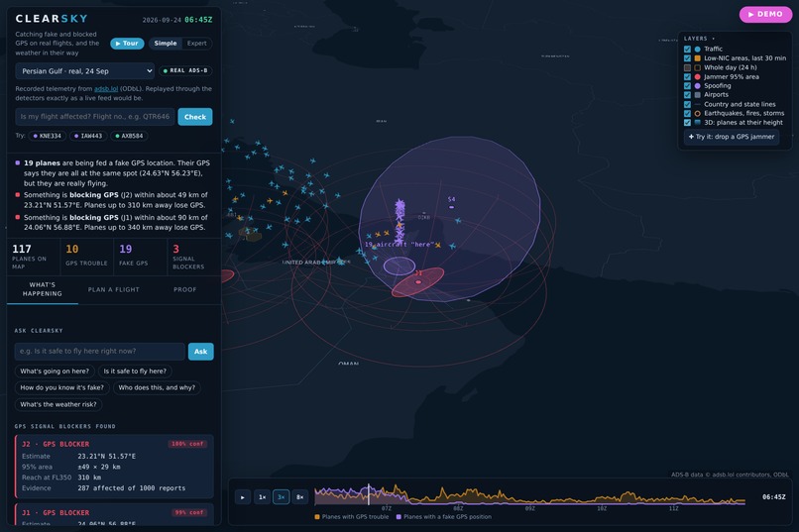799x532 pixels.
Task: Click the 99% conf badge on J1
Action: click(189, 512)
